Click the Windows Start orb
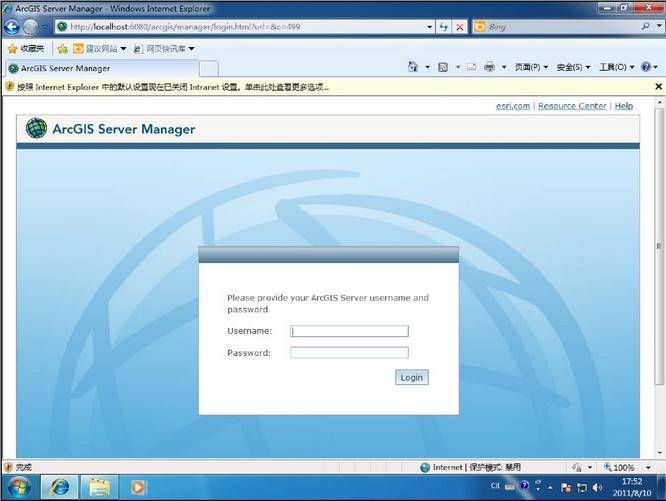 click(x=19, y=487)
